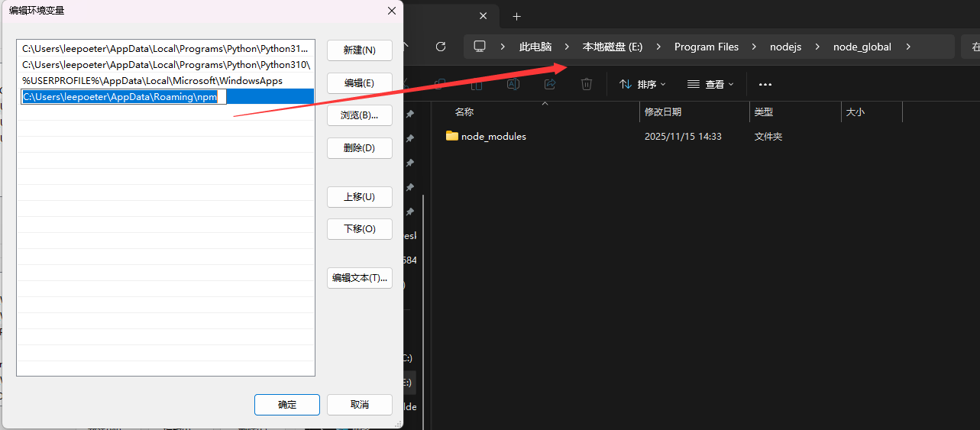Navigate to Program Files in breadcrumb
This screenshot has width=980, height=430.
(x=706, y=47)
